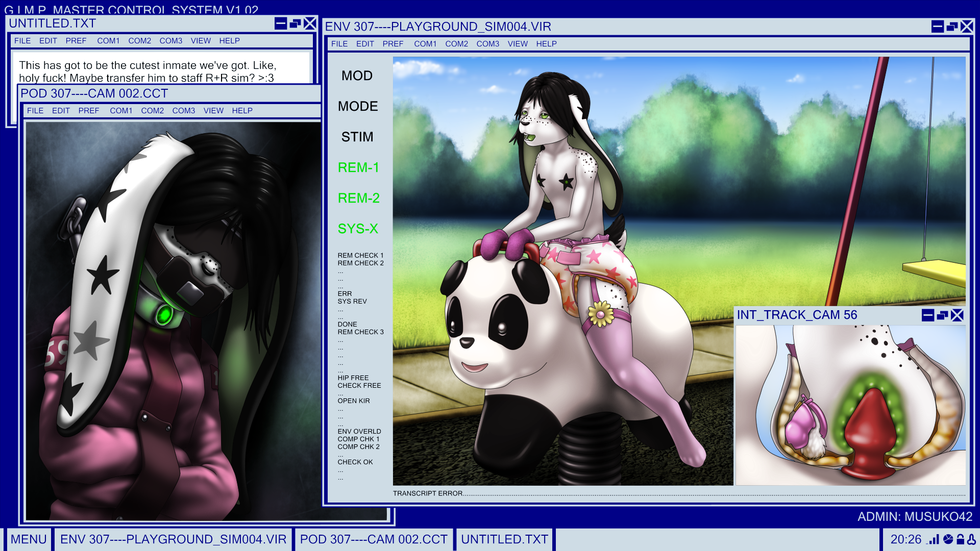Open PREF menu in POD 307 CAM window

pos(89,111)
